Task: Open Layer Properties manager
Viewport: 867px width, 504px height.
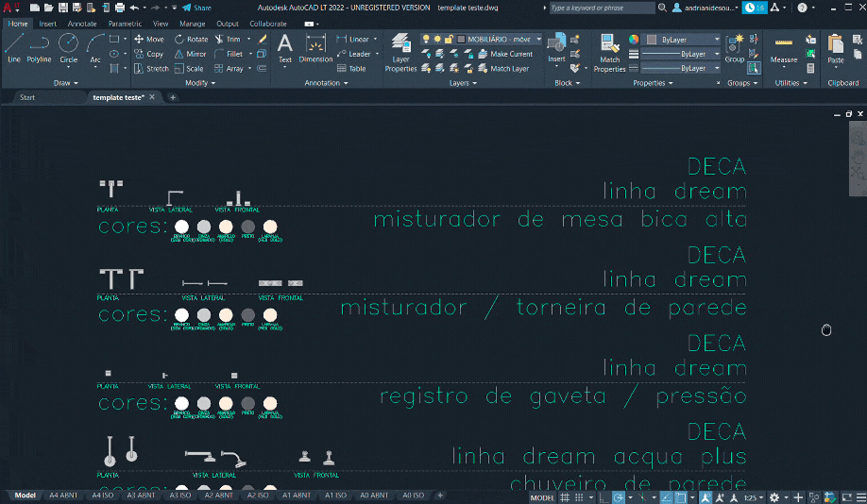Action: (400, 53)
